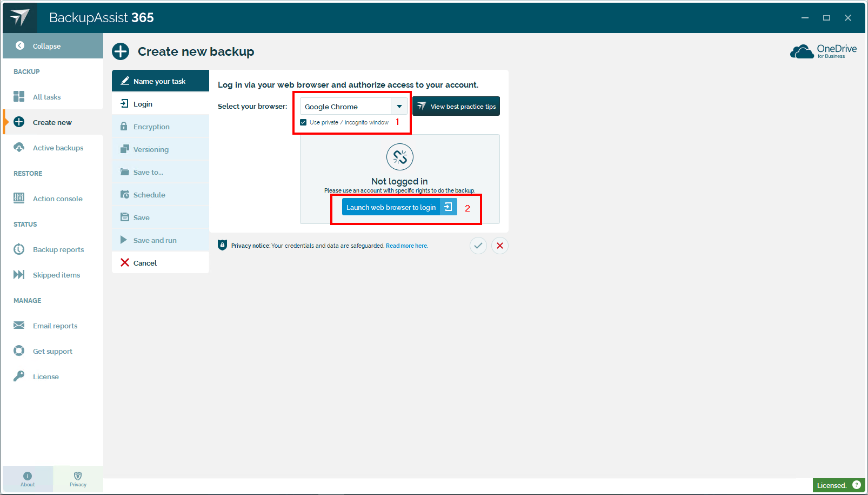Confirm with the checkmark button
The height and width of the screenshot is (495, 868).
coord(478,246)
